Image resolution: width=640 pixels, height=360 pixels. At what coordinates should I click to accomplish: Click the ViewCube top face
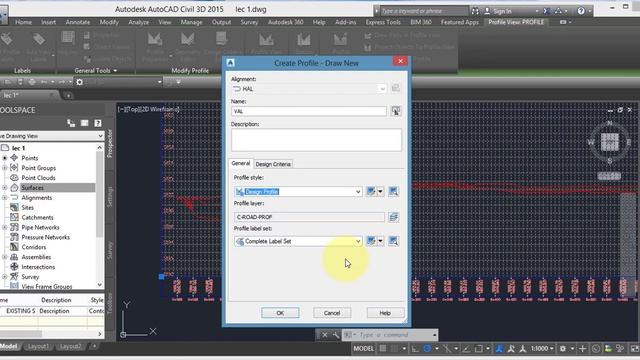pos(609,142)
